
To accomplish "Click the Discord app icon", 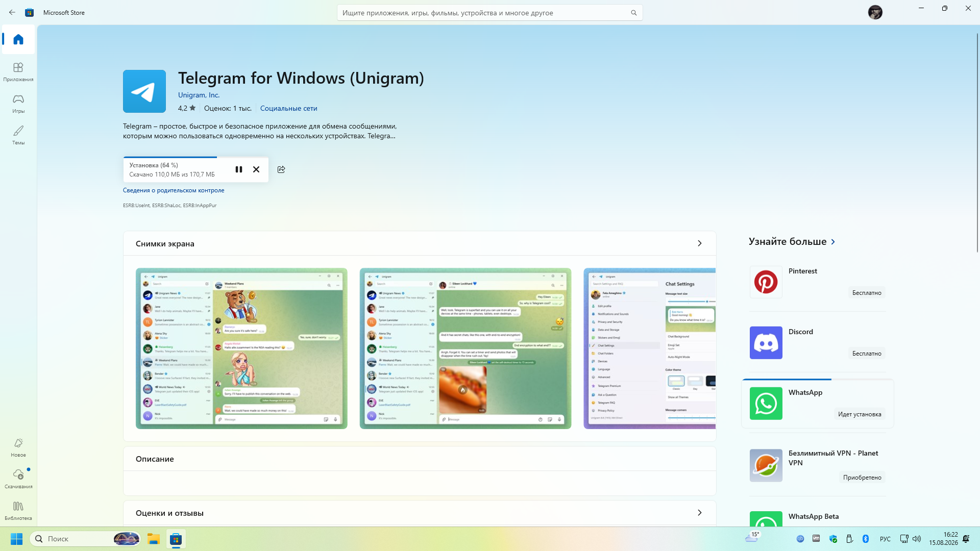I will pyautogui.click(x=766, y=343).
